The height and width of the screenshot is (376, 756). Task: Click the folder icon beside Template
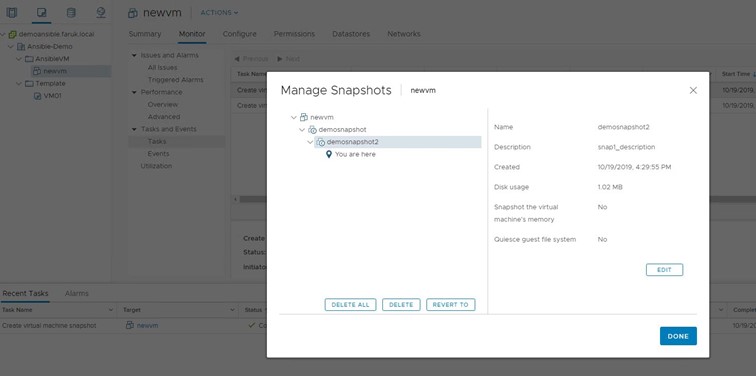(29, 83)
